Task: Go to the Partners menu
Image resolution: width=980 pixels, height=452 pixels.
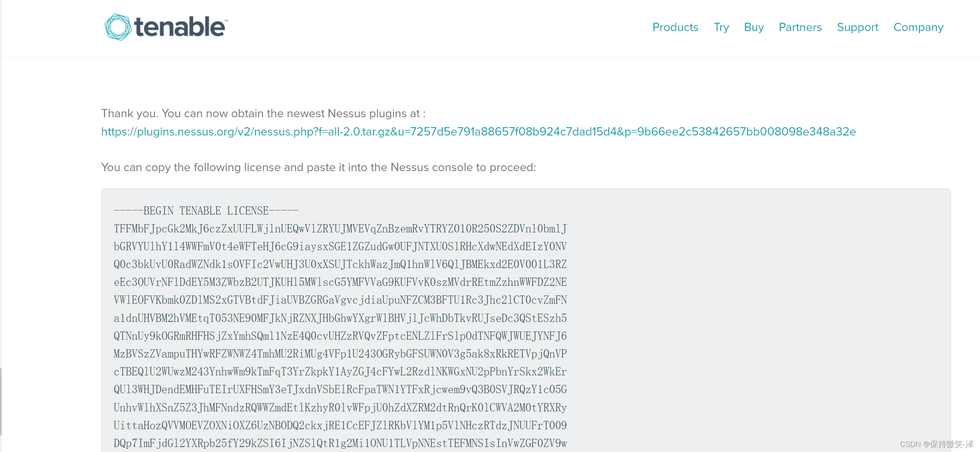Action: tap(800, 27)
